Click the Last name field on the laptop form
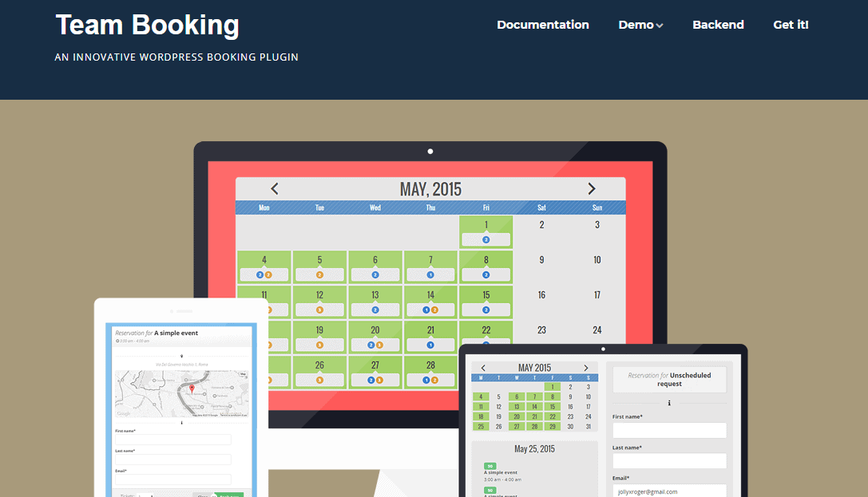 coord(669,461)
